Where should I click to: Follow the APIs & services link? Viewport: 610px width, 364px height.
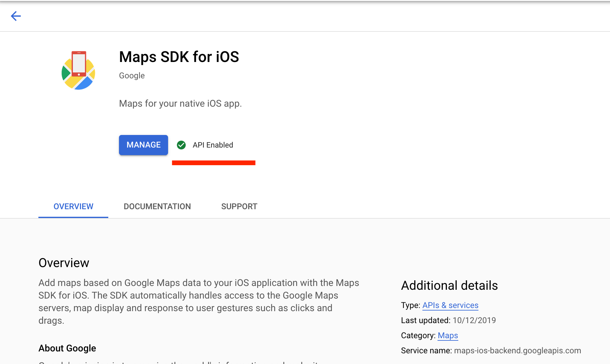click(450, 305)
